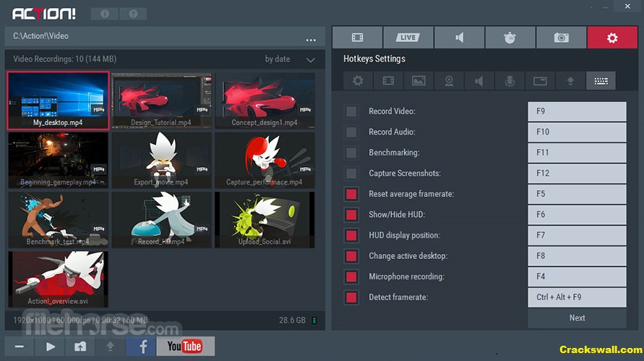
Task: Expand the 'by date' sort dropdown
Action: coord(311,60)
